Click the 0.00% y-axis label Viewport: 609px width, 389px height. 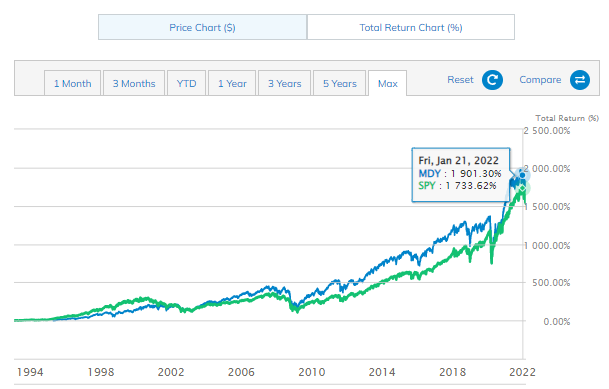[x=557, y=321]
